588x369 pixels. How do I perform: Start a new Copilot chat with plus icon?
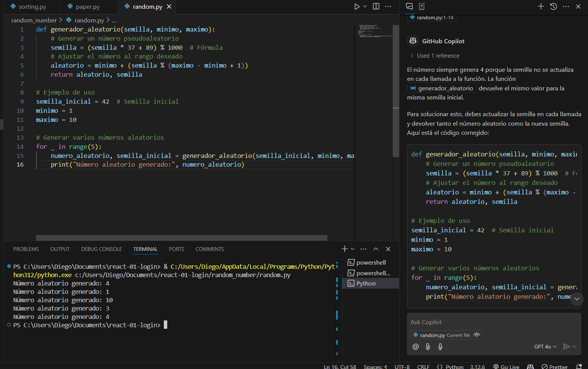(x=541, y=6)
